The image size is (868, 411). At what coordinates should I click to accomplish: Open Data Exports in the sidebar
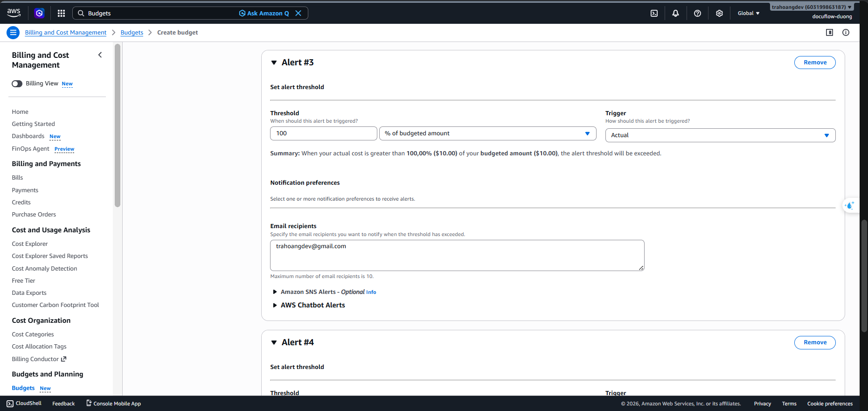pyautogui.click(x=29, y=293)
